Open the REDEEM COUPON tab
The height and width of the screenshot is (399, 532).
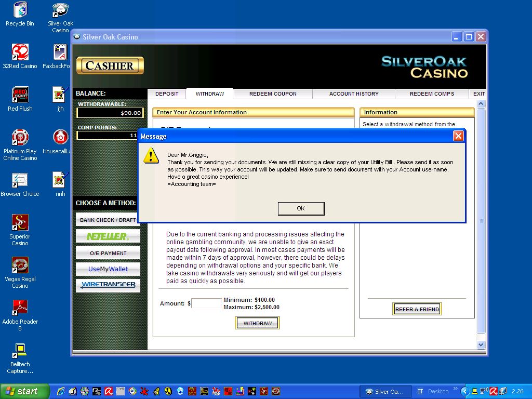[273, 94]
